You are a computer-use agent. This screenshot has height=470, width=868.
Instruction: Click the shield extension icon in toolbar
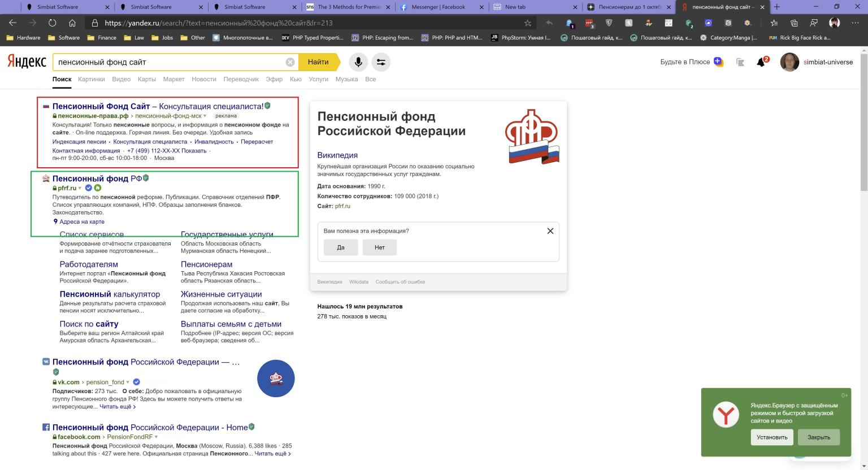point(609,23)
